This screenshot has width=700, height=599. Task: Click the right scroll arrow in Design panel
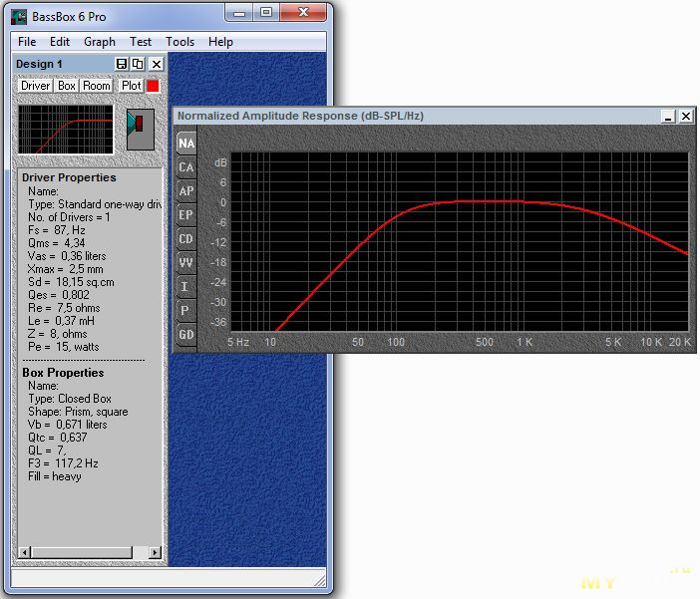pyautogui.click(x=155, y=552)
